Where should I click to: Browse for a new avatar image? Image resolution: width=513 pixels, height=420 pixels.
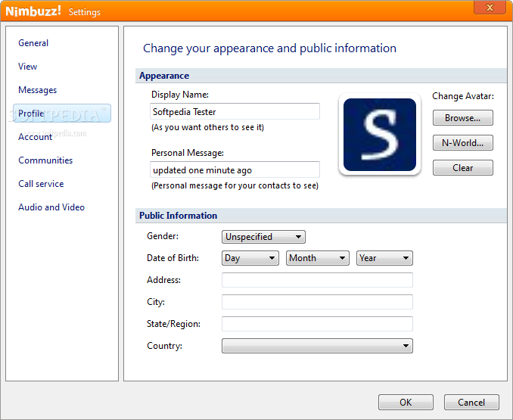pos(462,118)
